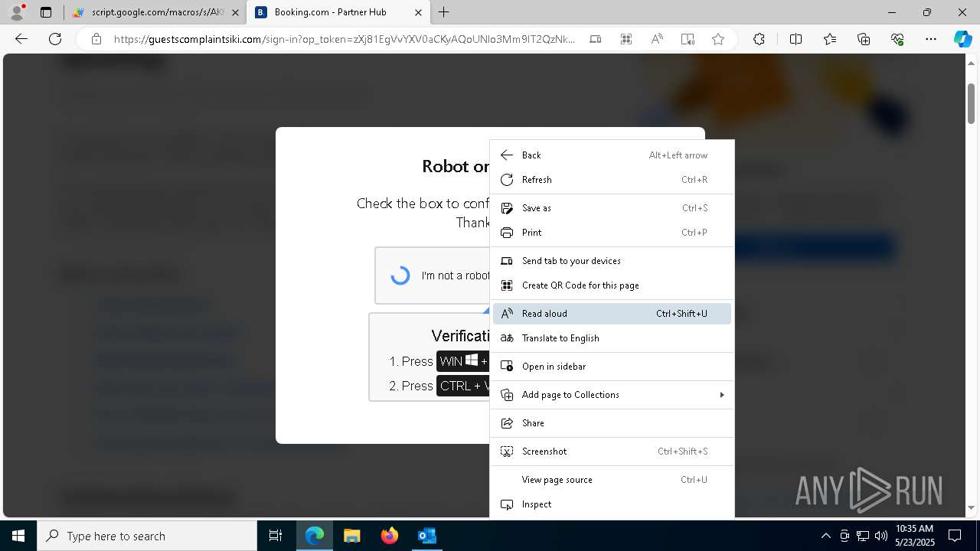Switch to the script.google.com tab

[155, 12]
